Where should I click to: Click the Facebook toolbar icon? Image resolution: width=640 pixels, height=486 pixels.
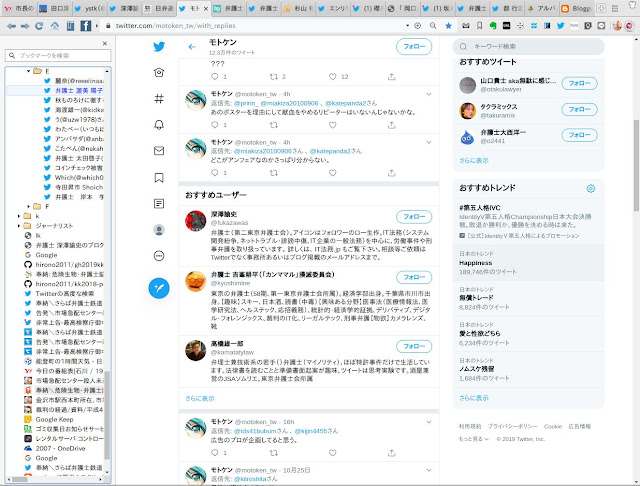[85, 26]
